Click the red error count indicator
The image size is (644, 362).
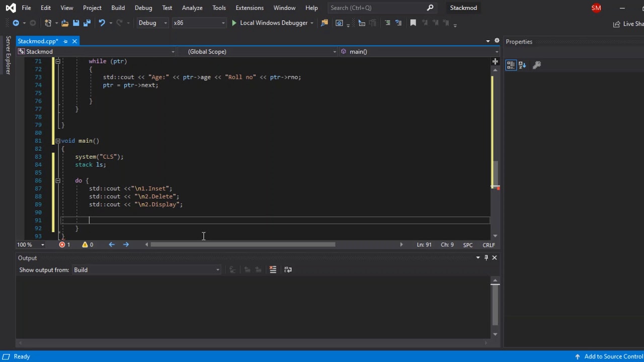[65, 245]
